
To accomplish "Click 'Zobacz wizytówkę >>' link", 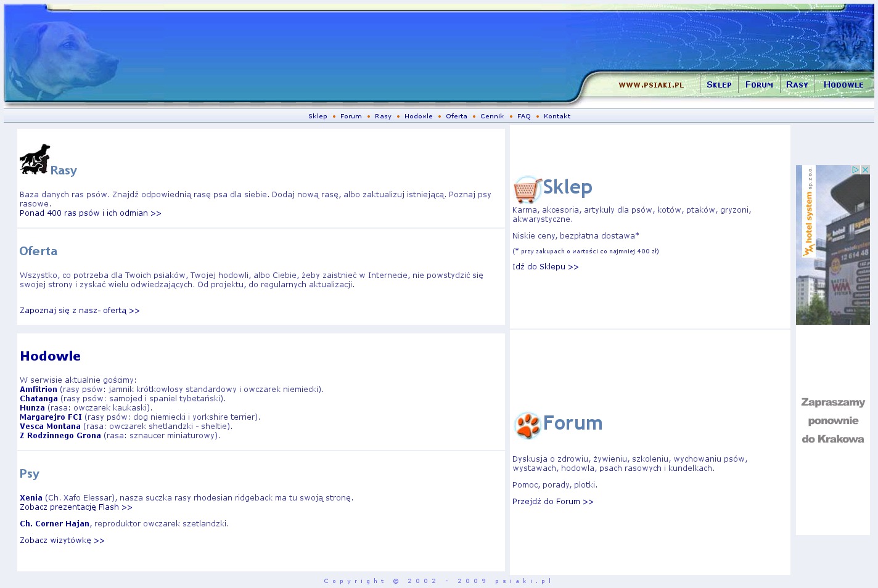I will (62, 541).
